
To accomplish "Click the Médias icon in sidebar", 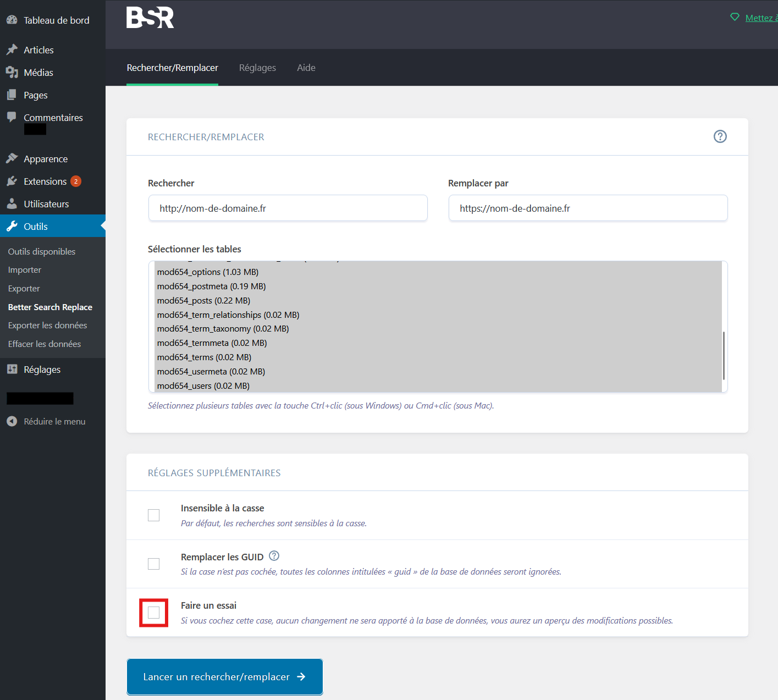I will (x=12, y=72).
